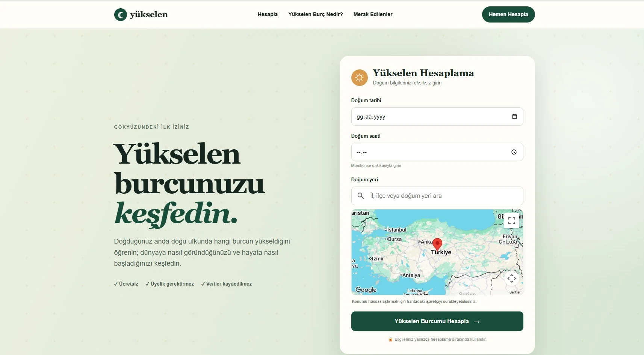Viewport: 644px width, 355px height.
Task: Click the Yükselen Hesaplama heading
Action: [423, 73]
